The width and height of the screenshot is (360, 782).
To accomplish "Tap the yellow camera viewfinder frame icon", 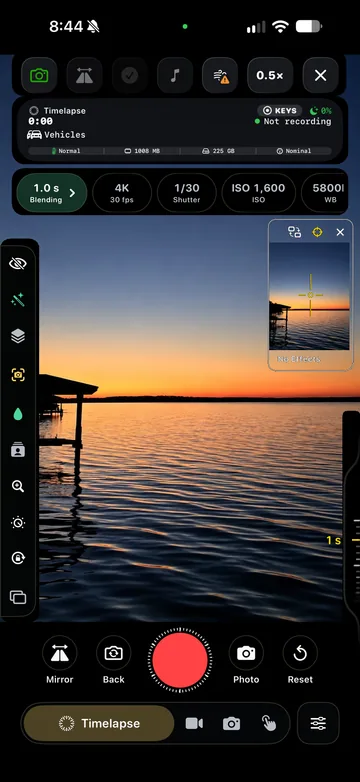I will [18, 375].
